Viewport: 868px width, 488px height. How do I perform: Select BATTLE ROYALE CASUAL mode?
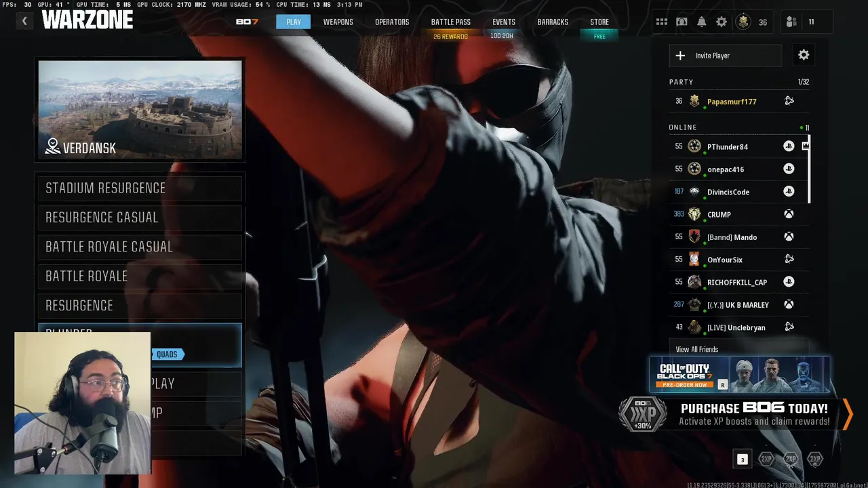click(140, 247)
